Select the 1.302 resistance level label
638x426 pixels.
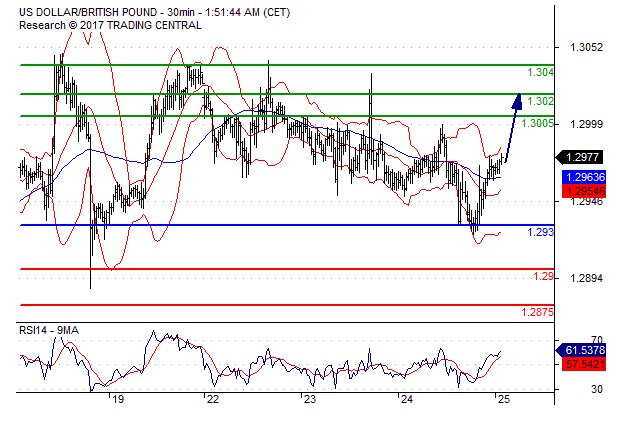(540, 101)
